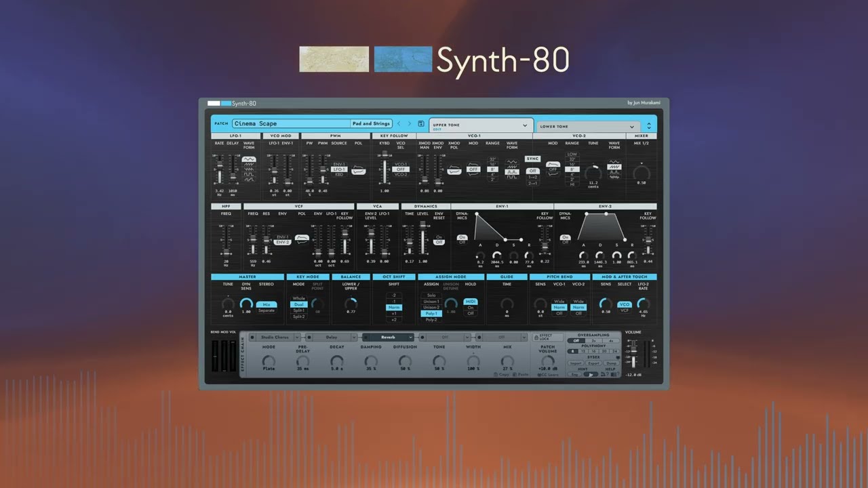This screenshot has width=868, height=488.
Task: Set Master Stereo to Separate
Action: tap(267, 310)
